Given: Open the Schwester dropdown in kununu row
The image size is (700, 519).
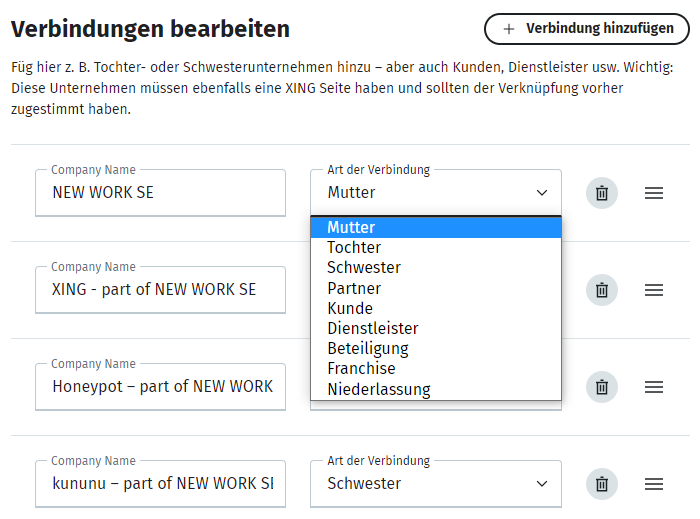Looking at the screenshot, I should [x=436, y=483].
